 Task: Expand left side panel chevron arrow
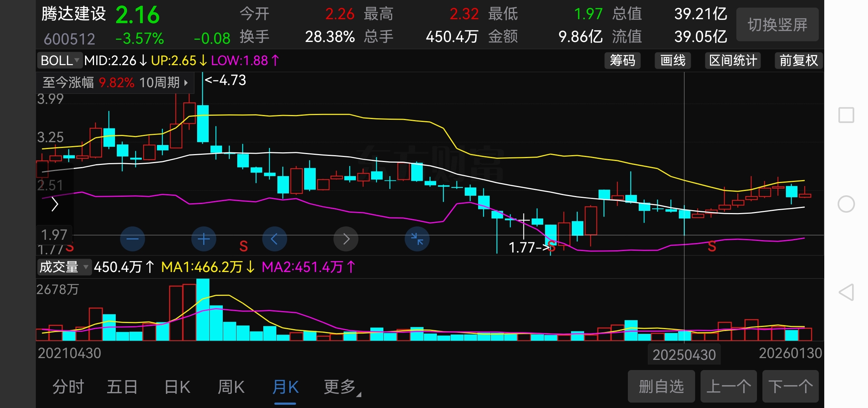55,204
